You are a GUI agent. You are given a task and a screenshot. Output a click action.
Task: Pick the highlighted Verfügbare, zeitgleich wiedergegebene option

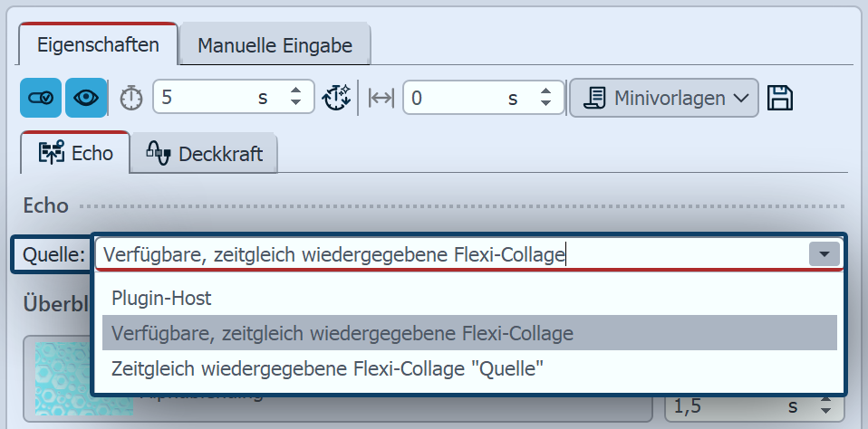[342, 333]
